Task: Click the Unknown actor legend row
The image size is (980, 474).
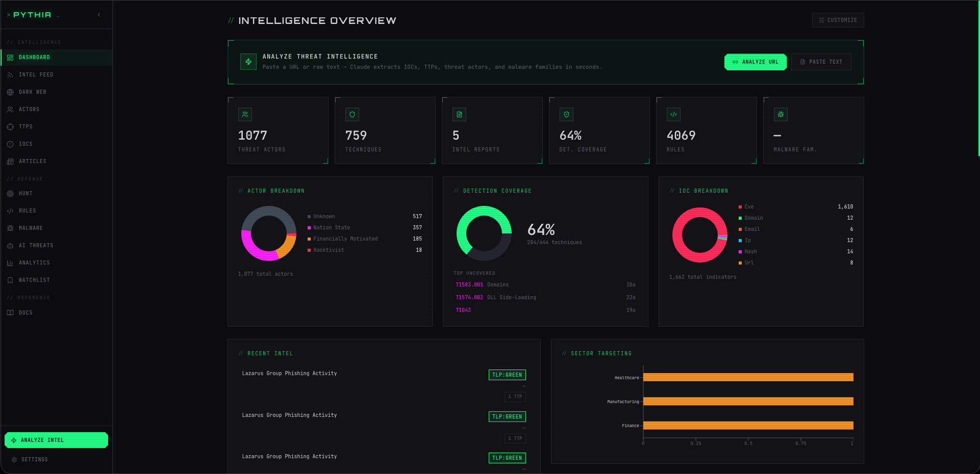Action: coord(365,217)
